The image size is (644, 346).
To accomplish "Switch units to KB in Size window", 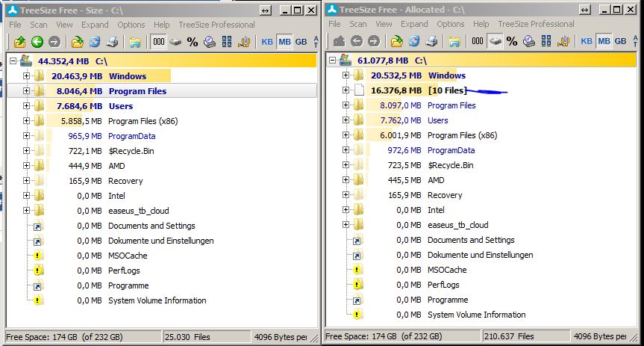I will click(x=267, y=42).
